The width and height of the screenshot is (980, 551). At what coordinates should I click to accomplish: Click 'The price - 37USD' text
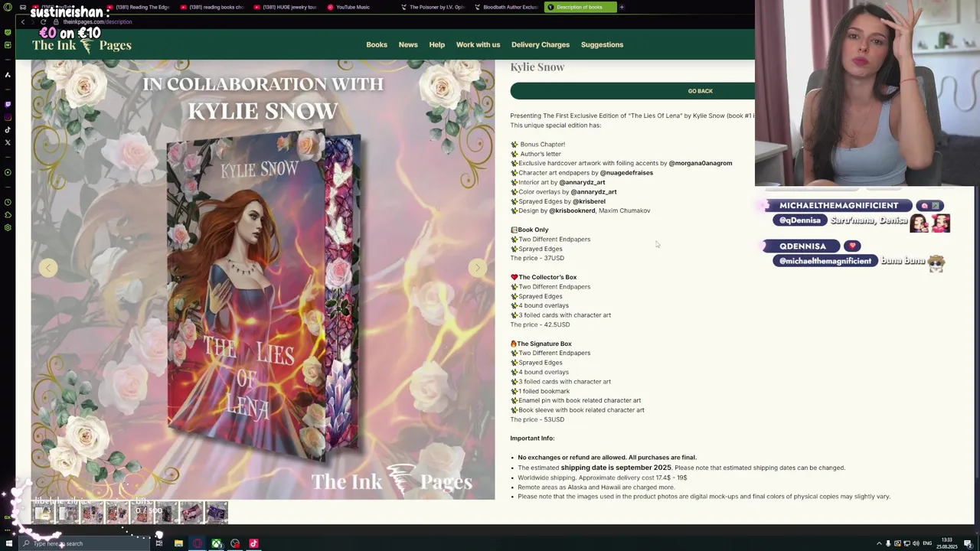[537, 258]
